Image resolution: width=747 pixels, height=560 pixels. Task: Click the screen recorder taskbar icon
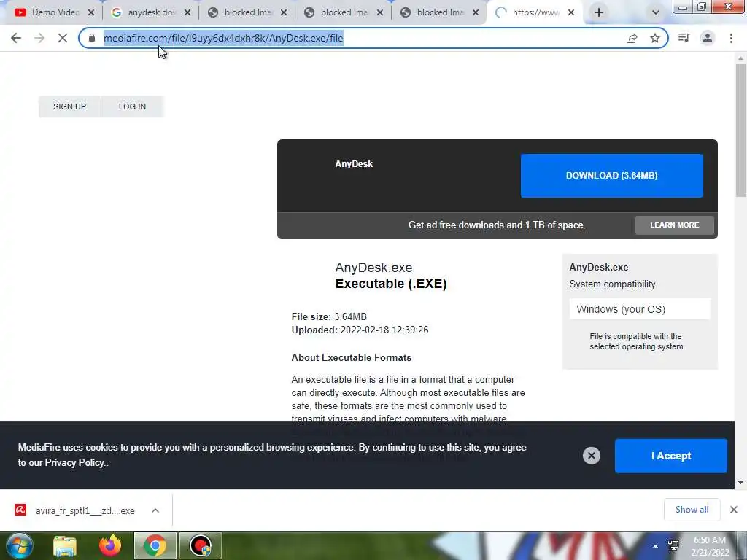click(x=201, y=545)
